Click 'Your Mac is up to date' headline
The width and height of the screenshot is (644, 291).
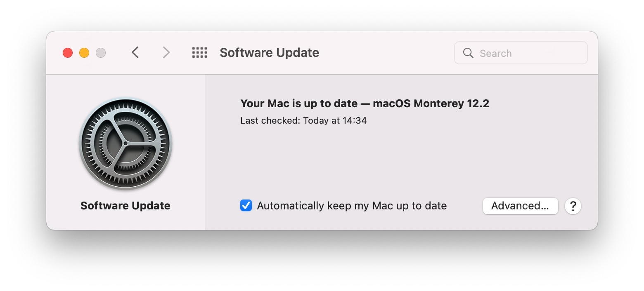tap(298, 103)
